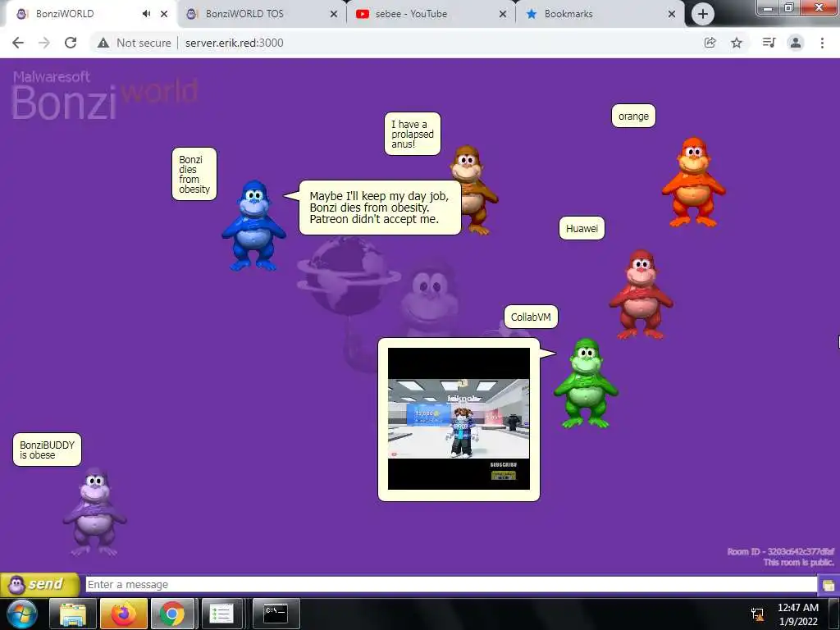840x630 pixels.
Task: Click the blue Bonzi character
Action: point(254,225)
